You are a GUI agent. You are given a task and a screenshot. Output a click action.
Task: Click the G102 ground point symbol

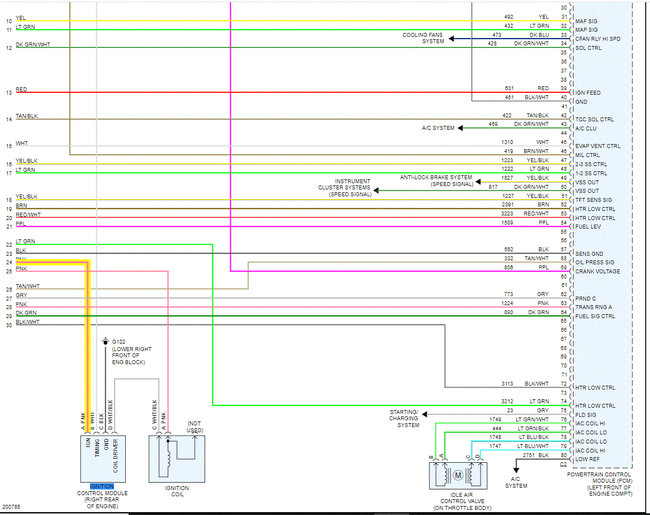pos(105,342)
